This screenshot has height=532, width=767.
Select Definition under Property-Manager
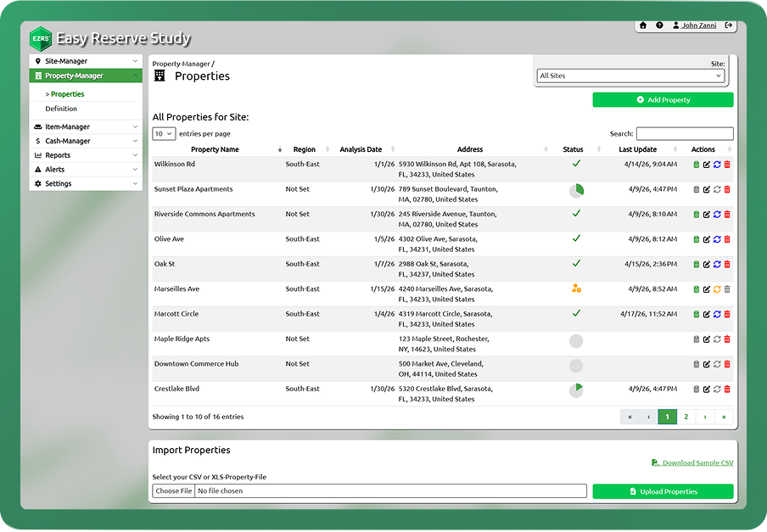pyautogui.click(x=61, y=109)
